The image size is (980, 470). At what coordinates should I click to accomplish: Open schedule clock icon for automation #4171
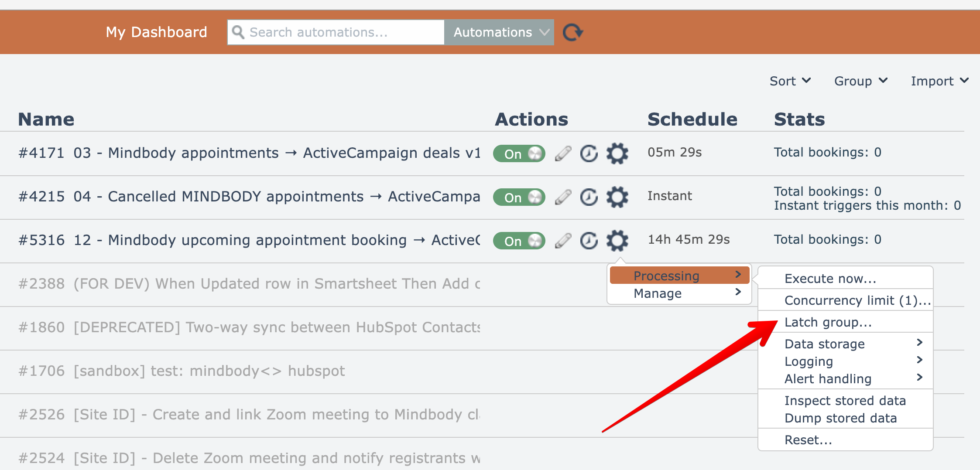point(589,153)
